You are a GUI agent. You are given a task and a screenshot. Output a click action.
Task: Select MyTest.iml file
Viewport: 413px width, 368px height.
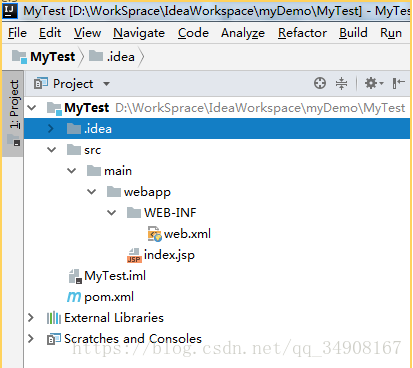(115, 276)
